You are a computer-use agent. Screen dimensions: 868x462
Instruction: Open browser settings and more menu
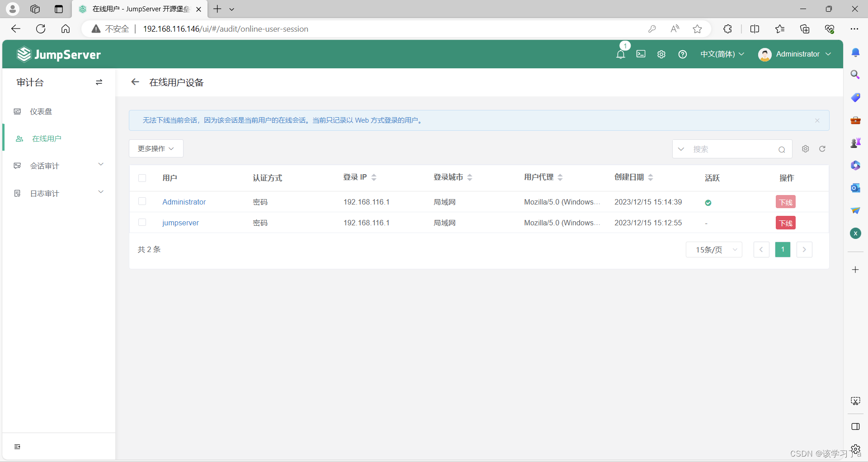pos(854,29)
